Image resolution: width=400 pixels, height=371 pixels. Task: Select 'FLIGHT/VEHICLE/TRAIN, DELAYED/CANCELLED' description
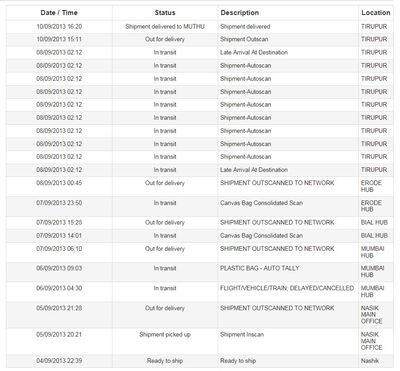[x=287, y=288]
